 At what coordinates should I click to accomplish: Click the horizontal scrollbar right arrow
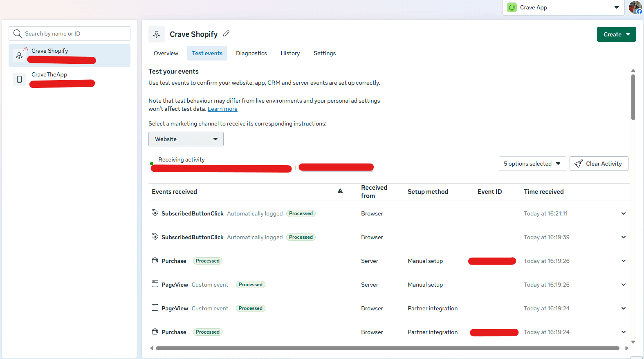point(627,348)
